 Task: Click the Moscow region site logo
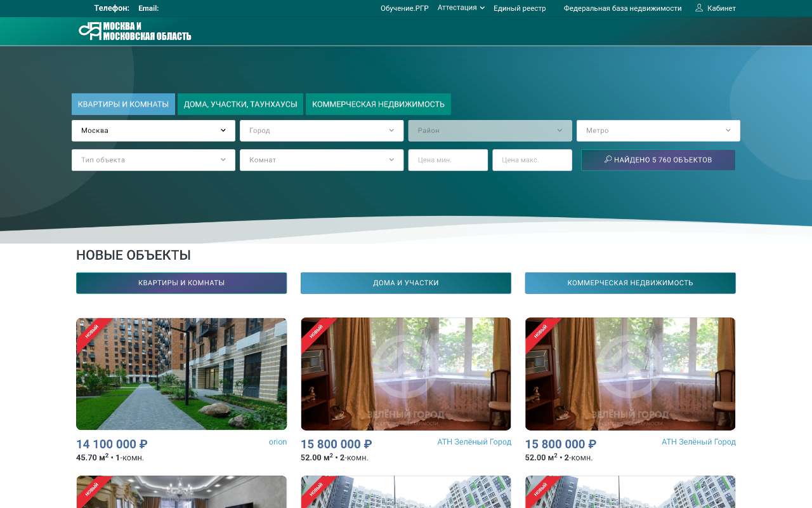click(x=134, y=31)
